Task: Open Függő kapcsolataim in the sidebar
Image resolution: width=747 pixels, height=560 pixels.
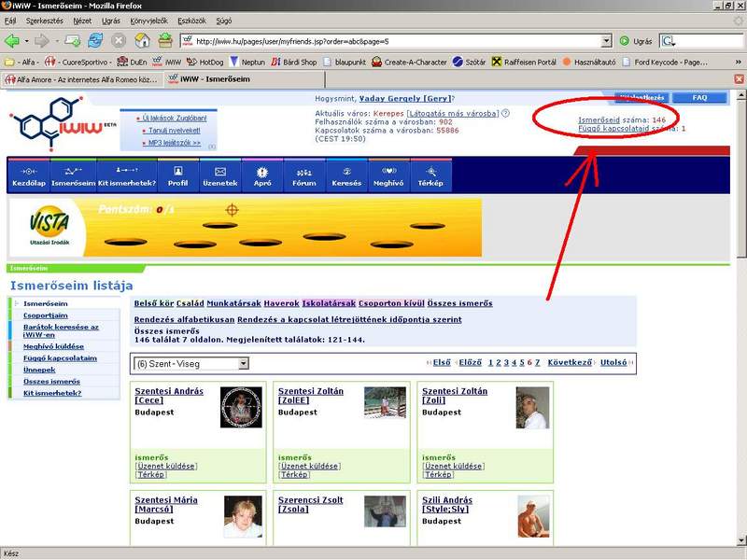Action: (x=60, y=358)
